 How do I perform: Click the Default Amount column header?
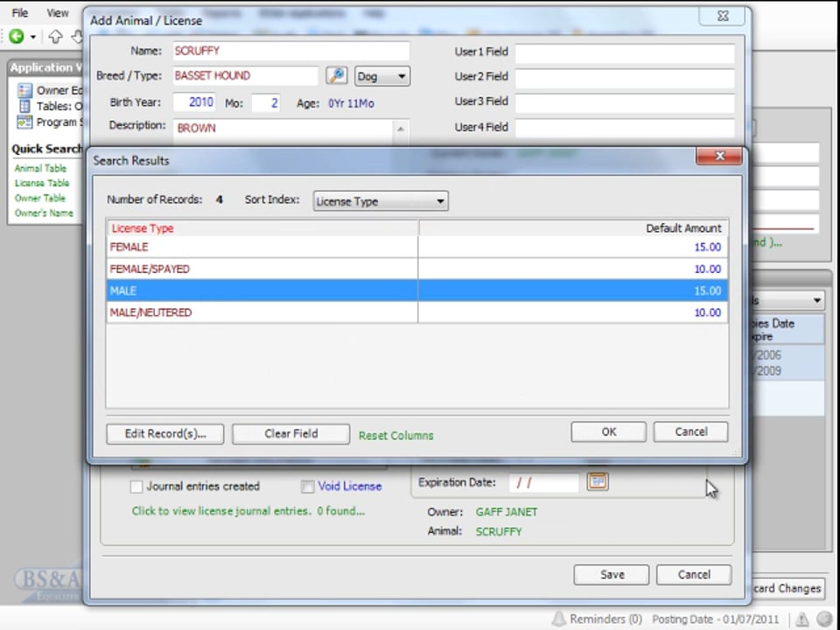(x=573, y=228)
